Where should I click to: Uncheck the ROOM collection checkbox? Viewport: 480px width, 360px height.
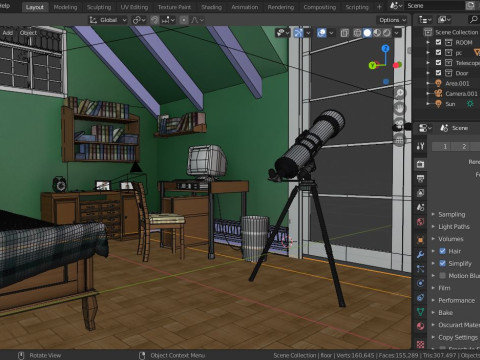pos(438,42)
